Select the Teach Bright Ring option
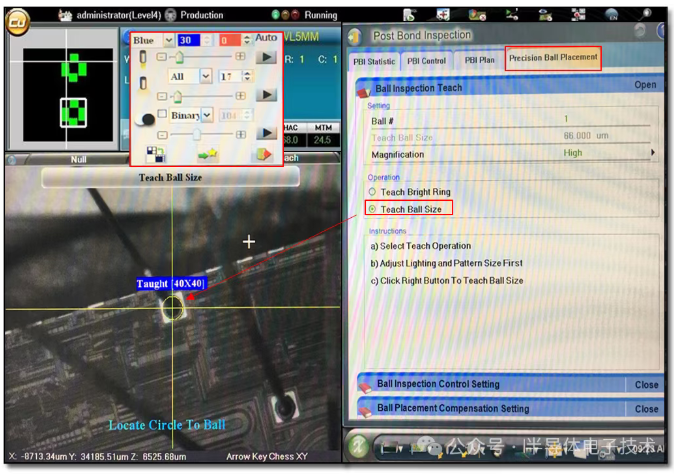This screenshot has width=674, height=474. (373, 192)
